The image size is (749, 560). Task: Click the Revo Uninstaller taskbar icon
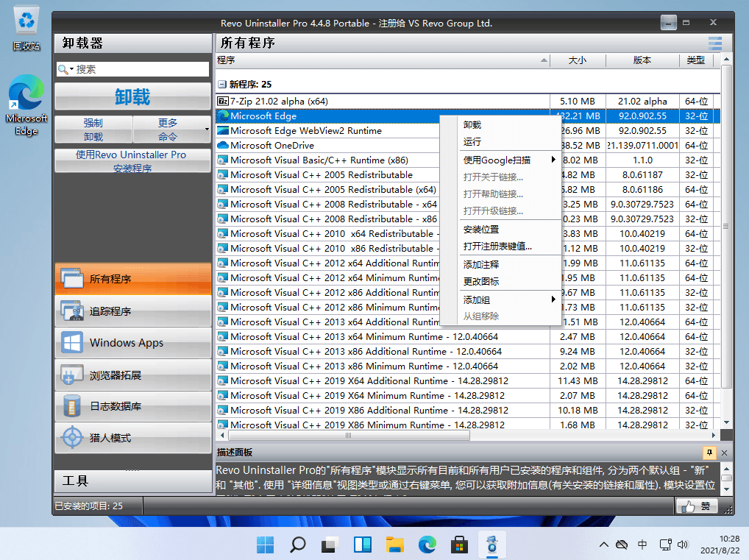click(492, 545)
